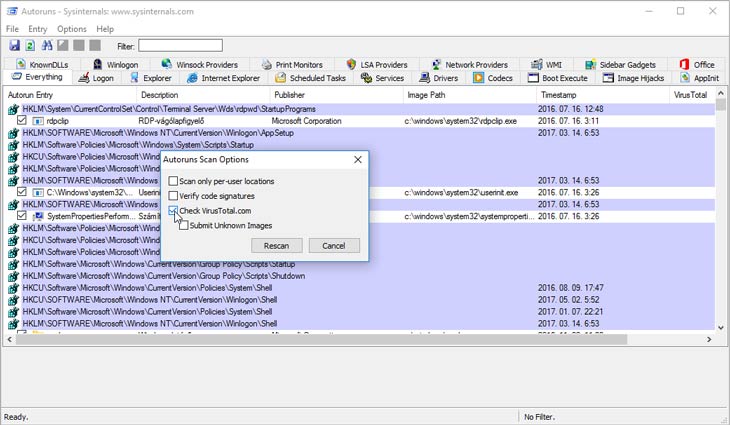Sort by the Autorun Entry column header
730x425 pixels.
[x=70, y=95]
